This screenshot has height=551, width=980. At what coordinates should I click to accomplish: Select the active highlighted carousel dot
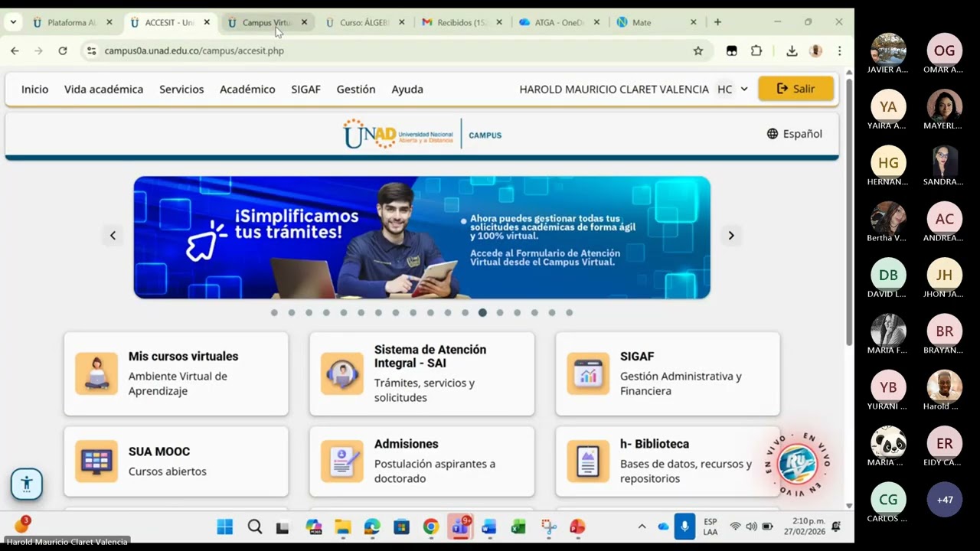(482, 312)
